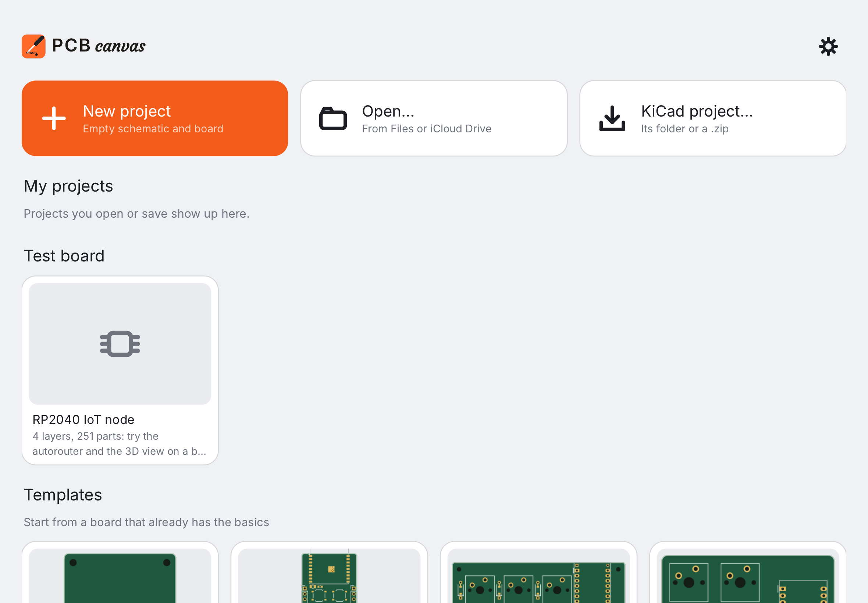868x603 pixels.
Task: Click the plus icon on New project
Action: (x=54, y=118)
